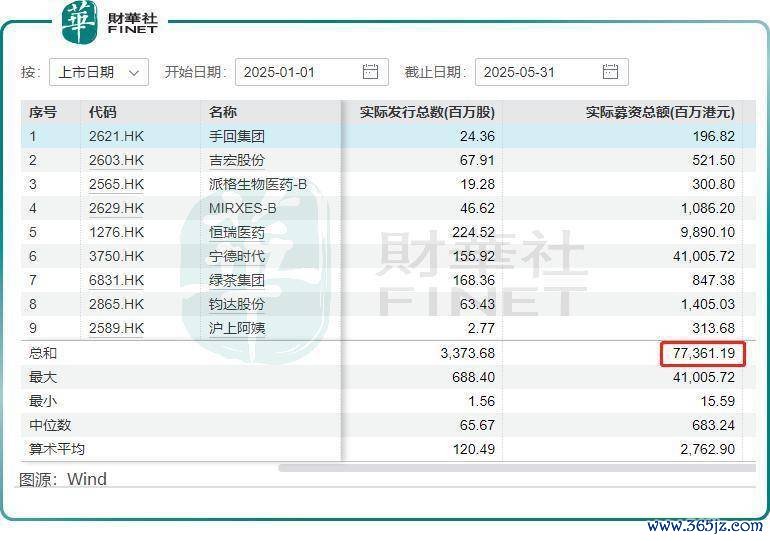Select fundraising value 847.38
The image size is (770, 541).
pos(714,280)
